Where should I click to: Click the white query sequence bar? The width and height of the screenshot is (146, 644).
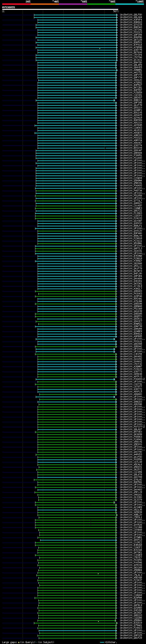60,9
